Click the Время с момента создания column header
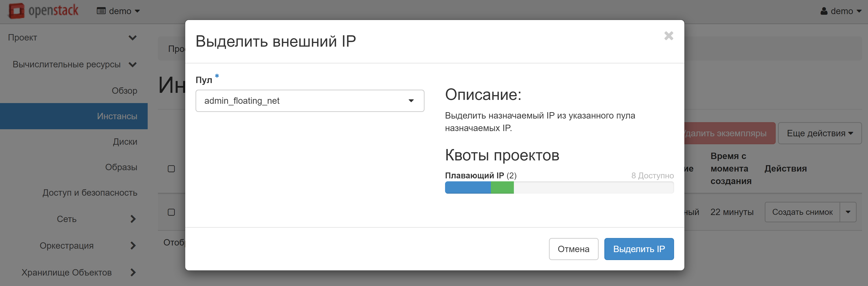This screenshot has height=286, width=868. (731, 169)
